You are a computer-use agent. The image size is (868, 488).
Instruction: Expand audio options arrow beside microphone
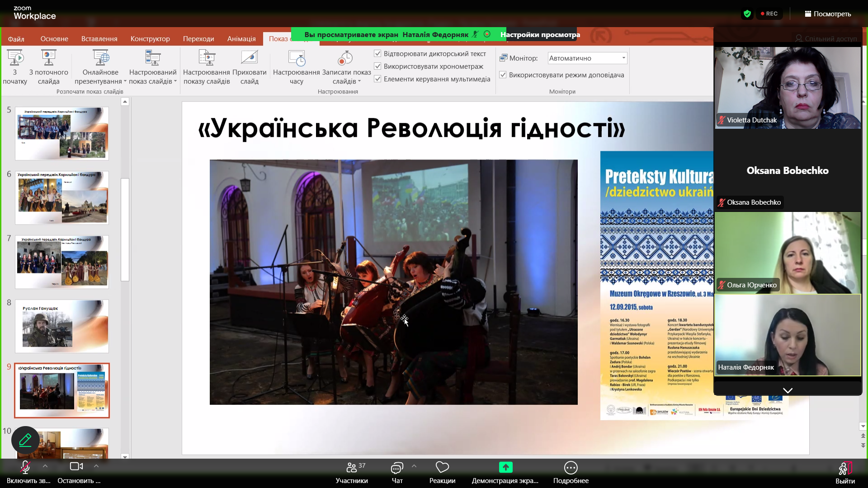click(x=45, y=466)
